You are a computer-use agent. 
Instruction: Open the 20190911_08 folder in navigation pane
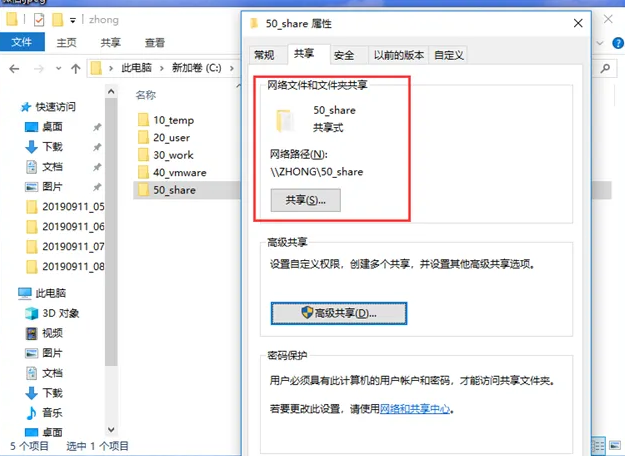(73, 266)
